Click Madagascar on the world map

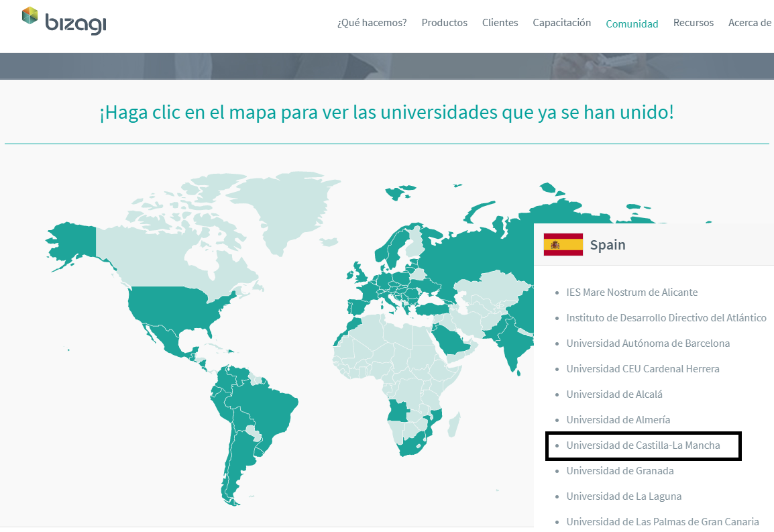(455, 425)
